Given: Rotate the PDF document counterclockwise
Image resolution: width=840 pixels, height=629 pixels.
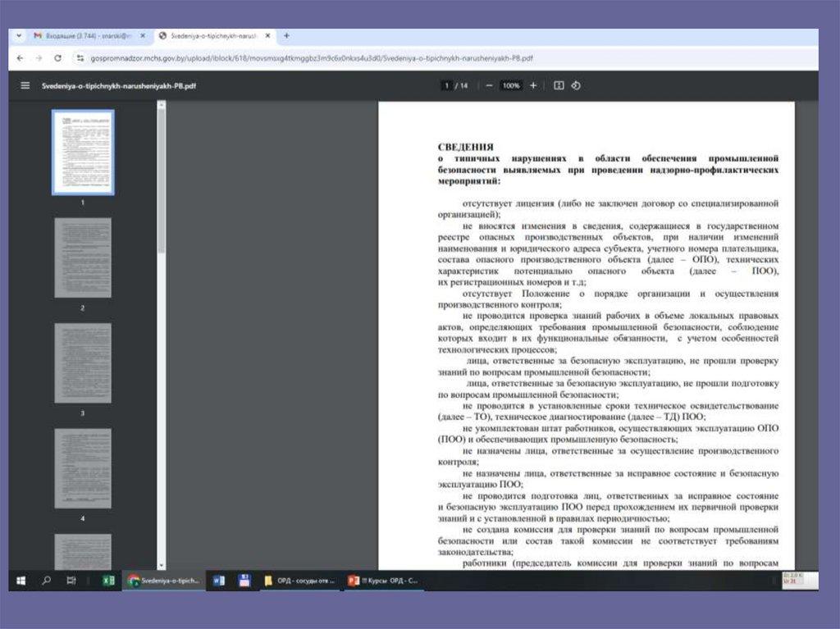Looking at the screenshot, I should click(x=576, y=85).
